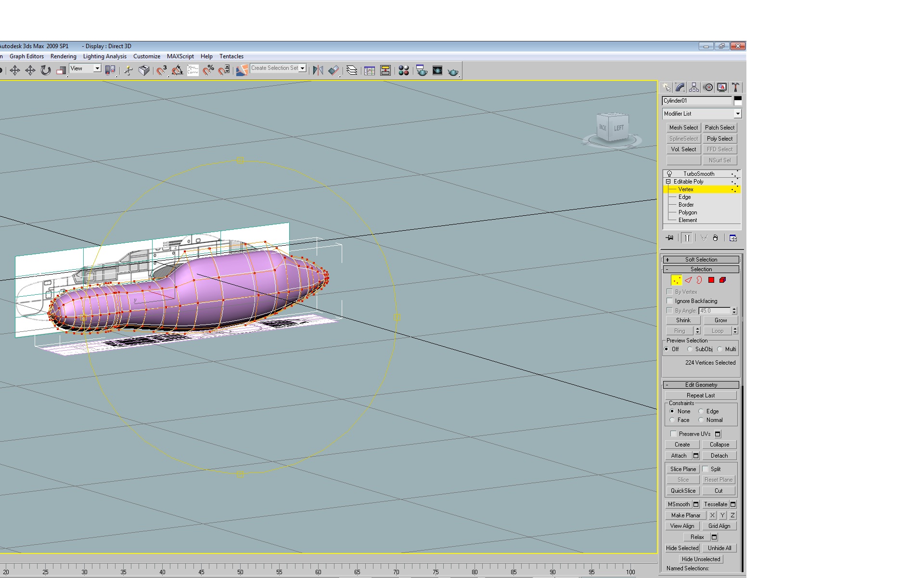Select the Rotate tool in the main toolbar
The height and width of the screenshot is (578, 924).
(46, 70)
